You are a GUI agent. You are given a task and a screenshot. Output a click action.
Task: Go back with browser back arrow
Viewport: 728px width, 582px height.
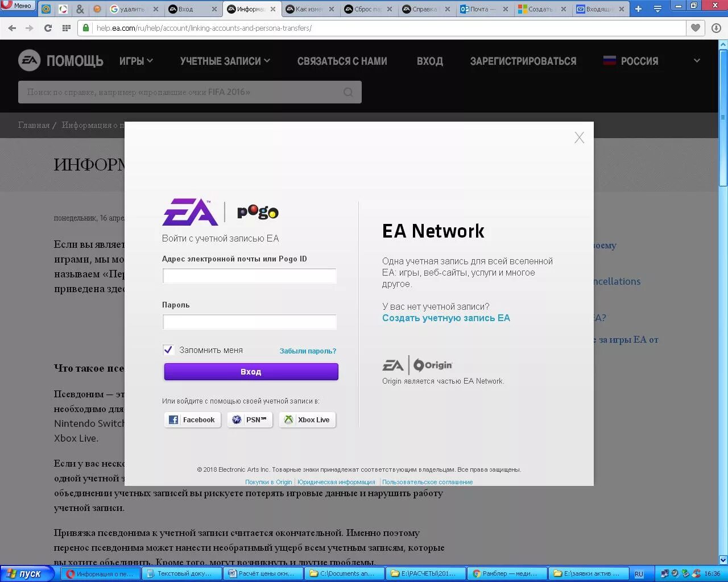[12, 28]
